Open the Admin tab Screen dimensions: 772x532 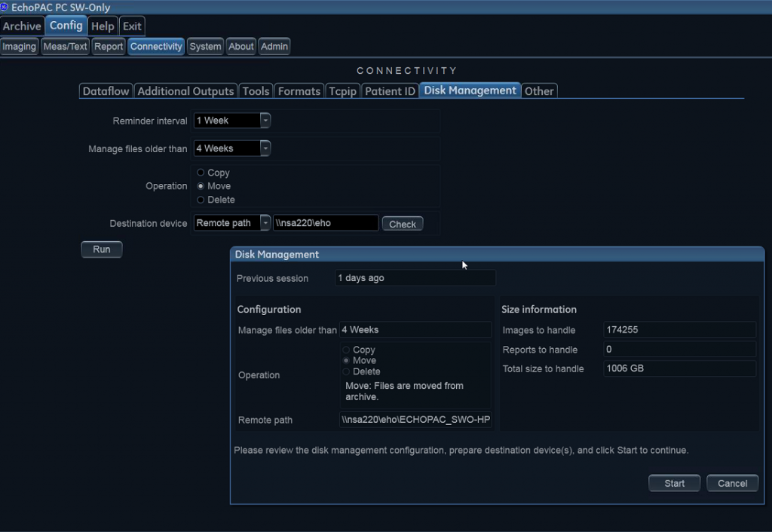274,46
